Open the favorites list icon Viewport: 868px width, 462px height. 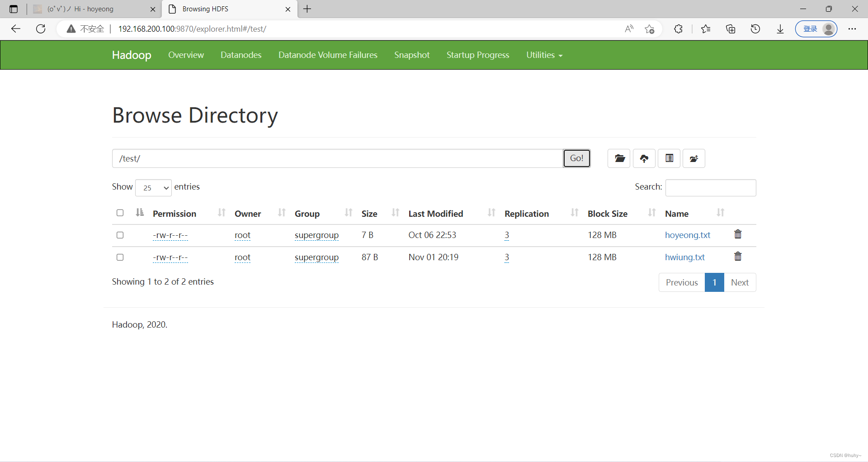[x=706, y=29]
